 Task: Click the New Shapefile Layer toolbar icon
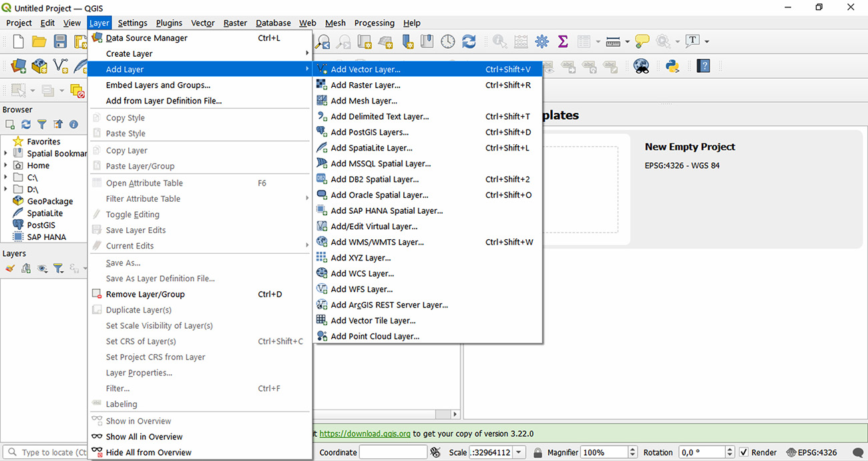(x=61, y=66)
